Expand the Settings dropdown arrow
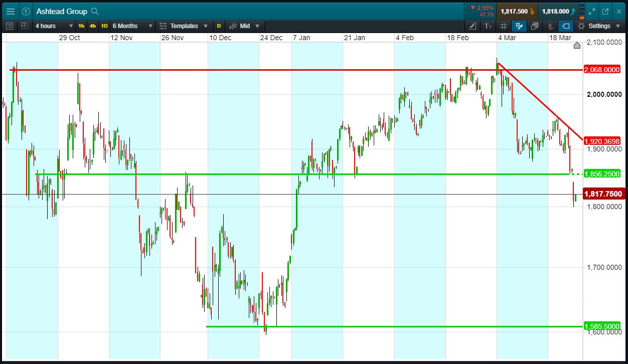 pyautogui.click(x=618, y=26)
